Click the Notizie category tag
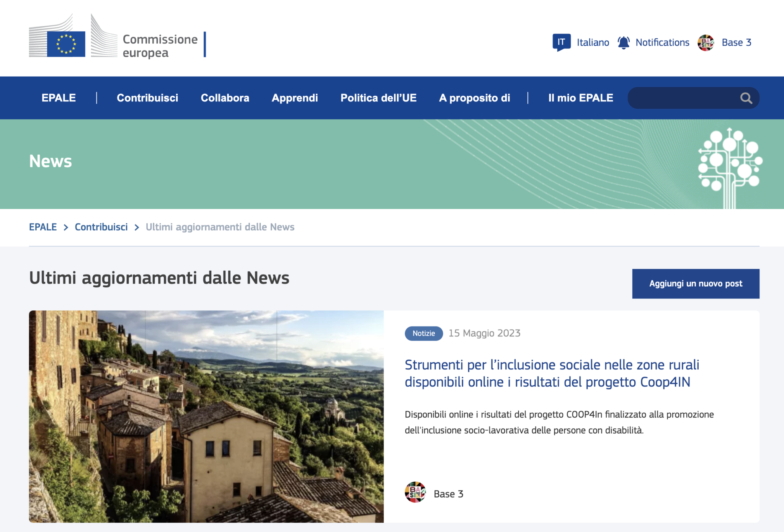The image size is (784, 532). click(424, 333)
